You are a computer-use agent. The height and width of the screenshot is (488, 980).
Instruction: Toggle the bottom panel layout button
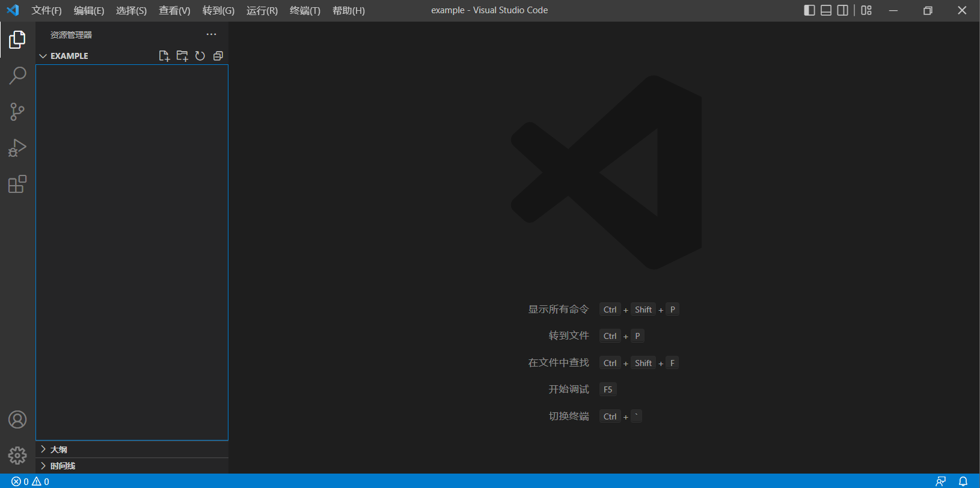pyautogui.click(x=826, y=10)
